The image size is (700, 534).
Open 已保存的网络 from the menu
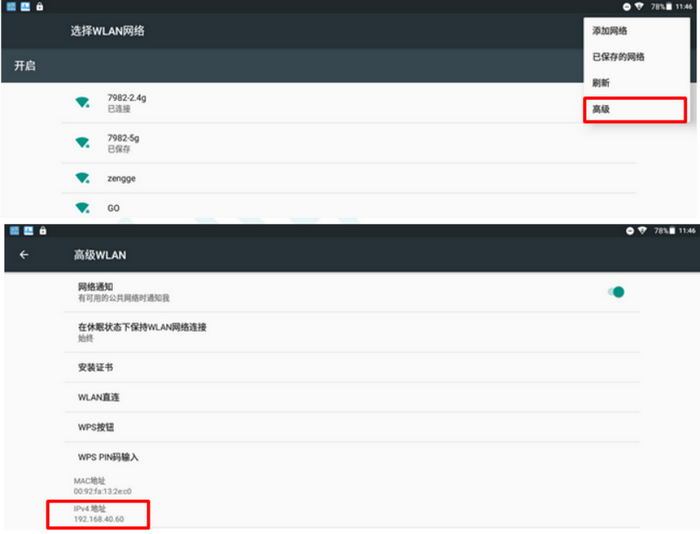pyautogui.click(x=618, y=57)
